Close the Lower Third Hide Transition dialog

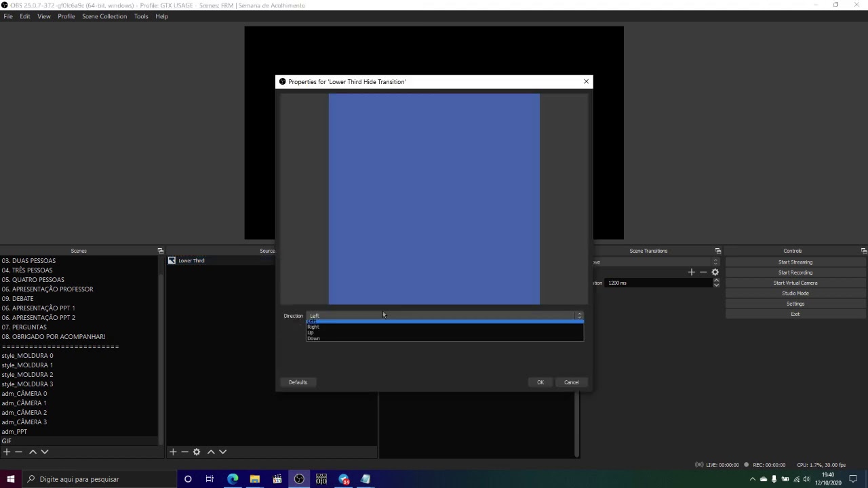pyautogui.click(x=587, y=81)
